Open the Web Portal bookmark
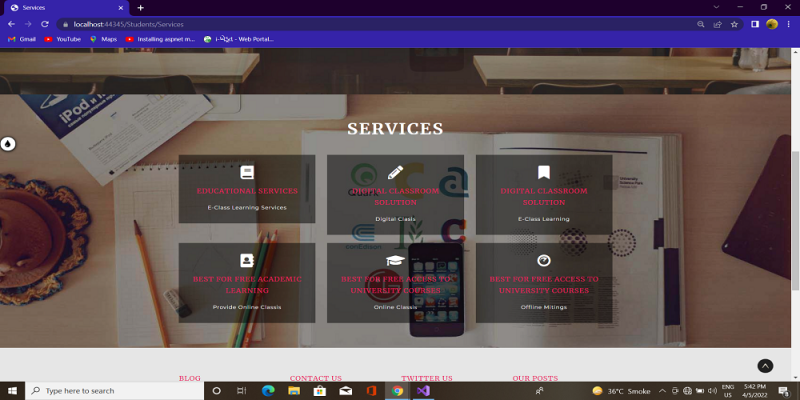Image resolution: width=800 pixels, height=400 pixels. pyautogui.click(x=239, y=39)
